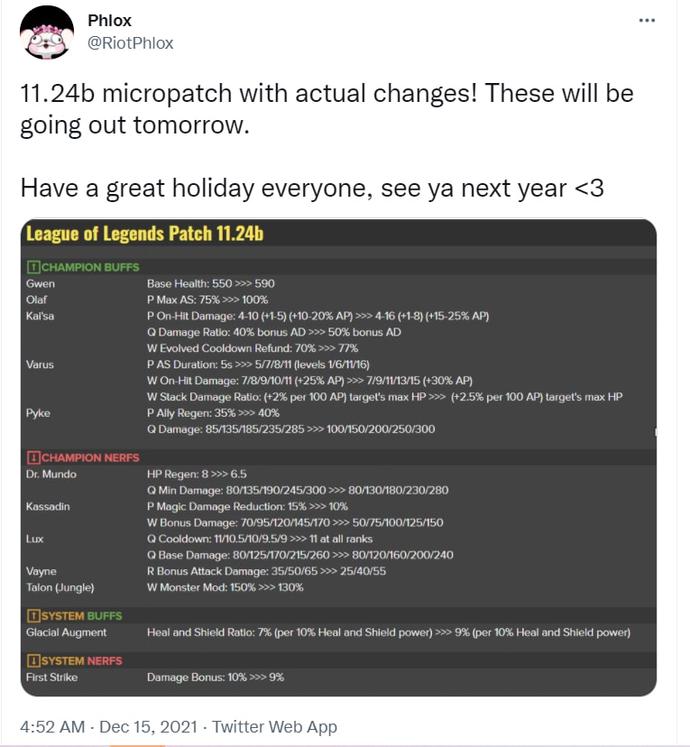Image resolution: width=690 pixels, height=747 pixels.
Task: Click the Twitter Web App source link
Action: [274, 727]
